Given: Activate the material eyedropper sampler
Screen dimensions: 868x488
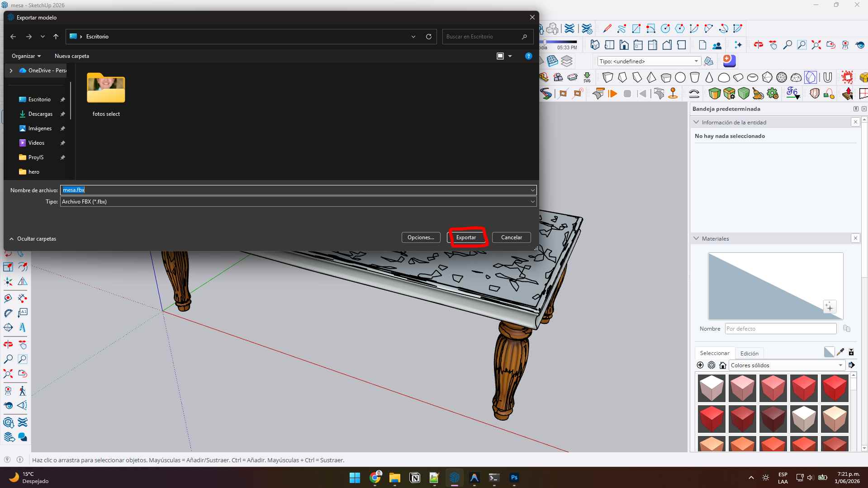Looking at the screenshot, I should (840, 352).
